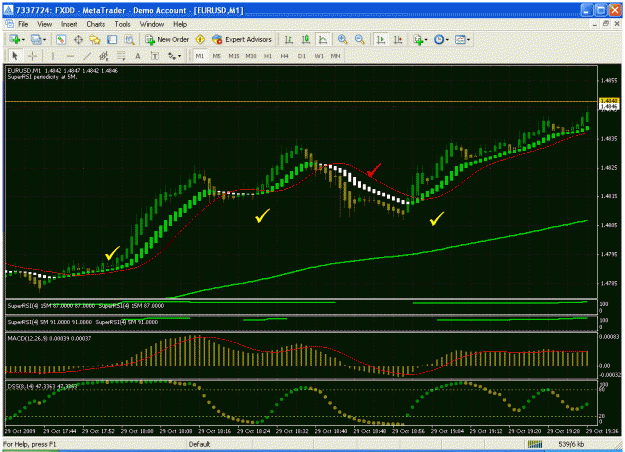This screenshot has height=452, width=625.
Task: Select the Fibonacci retracement tool
Action: (121, 56)
